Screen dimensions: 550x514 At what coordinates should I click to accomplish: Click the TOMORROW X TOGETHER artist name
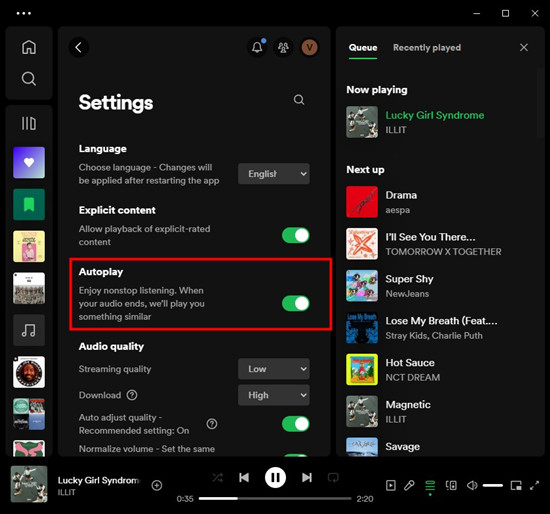pos(443,252)
